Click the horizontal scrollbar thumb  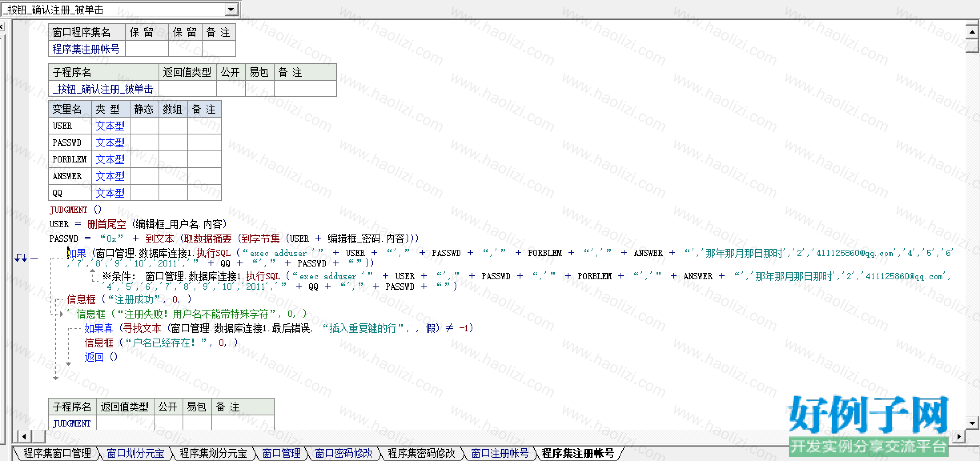(x=38, y=436)
